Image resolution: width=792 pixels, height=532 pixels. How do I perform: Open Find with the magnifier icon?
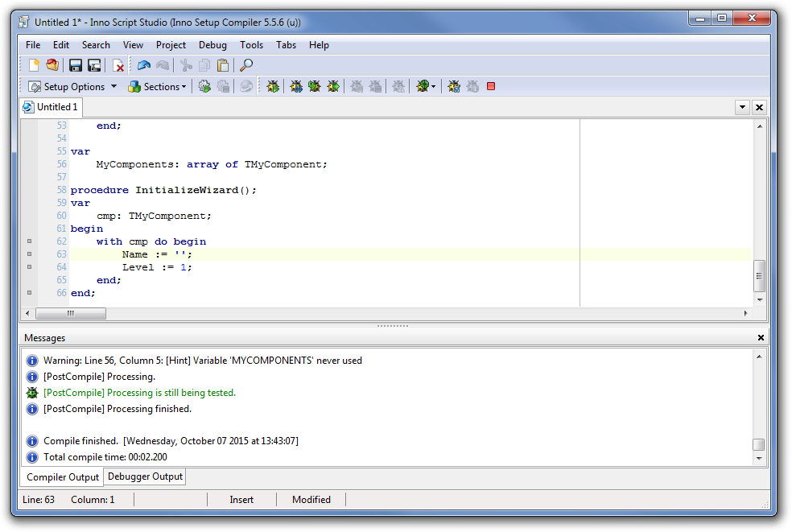pos(246,65)
